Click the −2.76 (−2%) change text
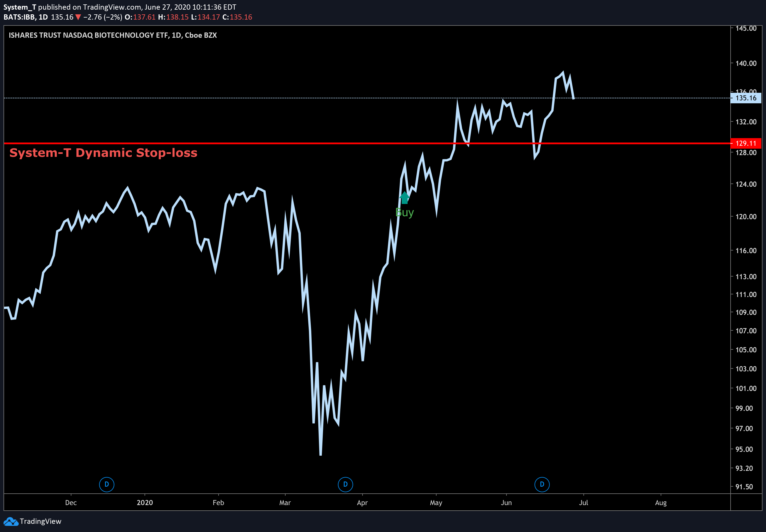The image size is (766, 532). point(103,17)
